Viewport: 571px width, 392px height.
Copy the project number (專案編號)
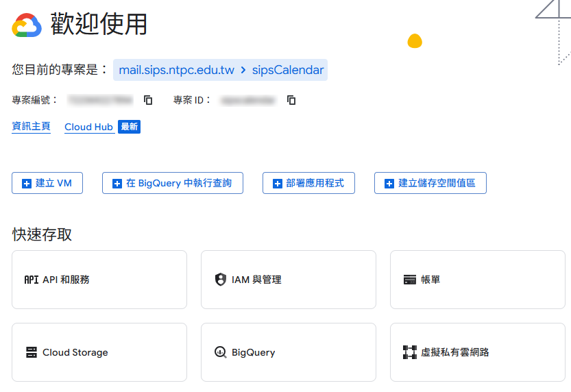(148, 100)
